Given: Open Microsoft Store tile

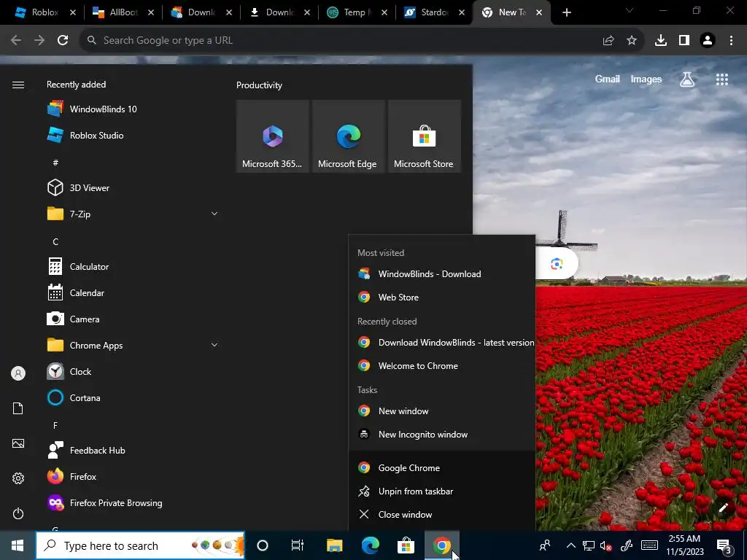Looking at the screenshot, I should pyautogui.click(x=425, y=136).
